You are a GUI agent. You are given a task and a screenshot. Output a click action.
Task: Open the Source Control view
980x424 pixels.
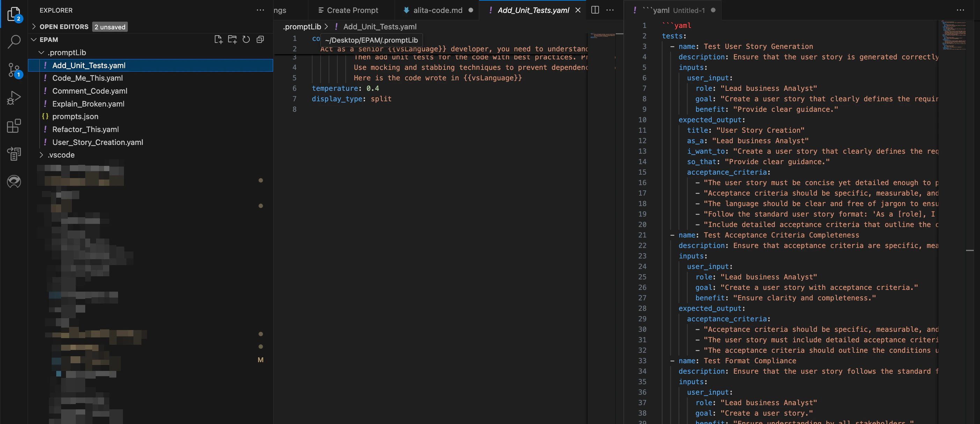[14, 70]
